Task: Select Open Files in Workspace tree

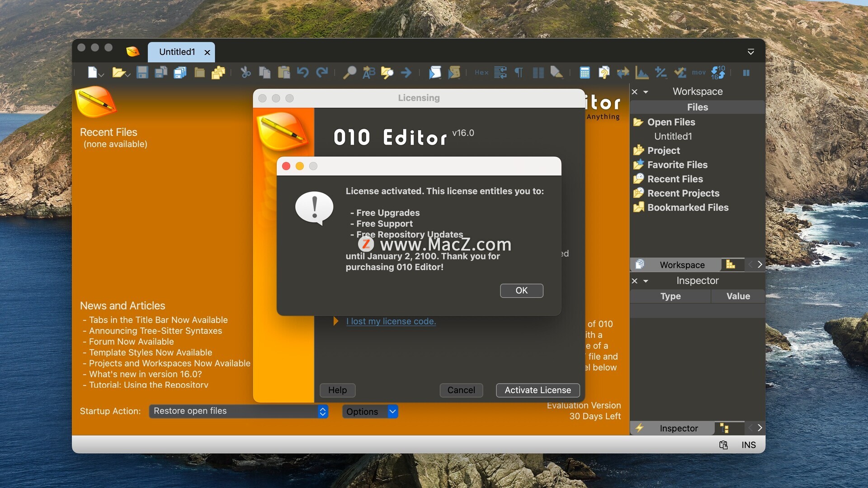Action: point(671,122)
